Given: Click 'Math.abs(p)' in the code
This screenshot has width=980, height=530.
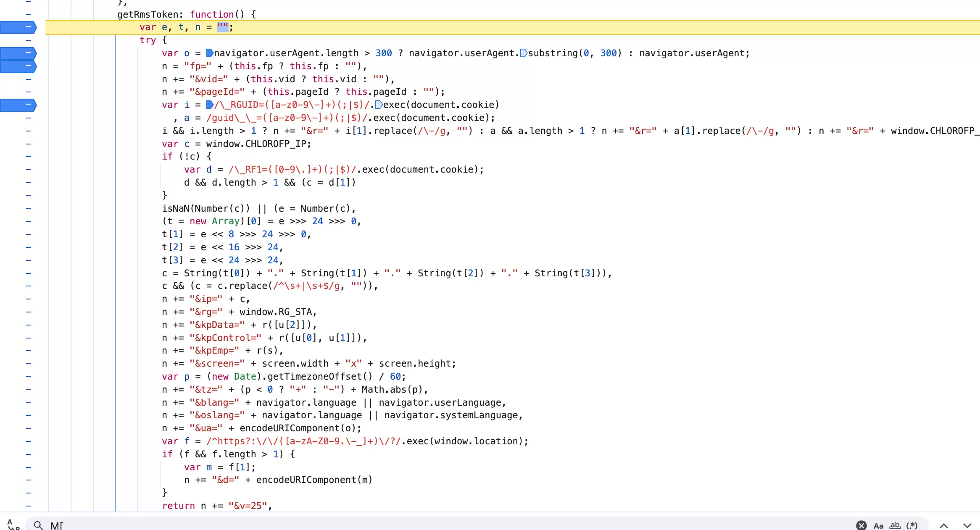Looking at the screenshot, I should 392,389.
